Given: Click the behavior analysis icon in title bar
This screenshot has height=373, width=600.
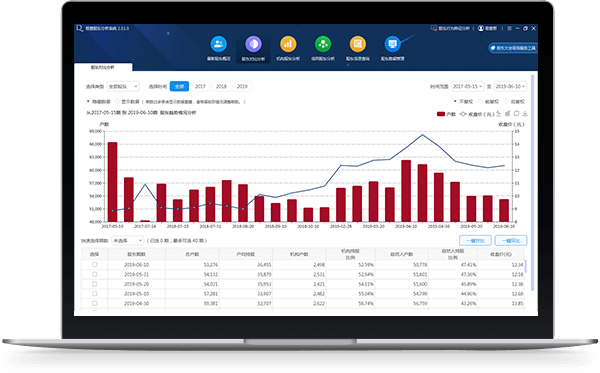Looking at the screenshot, I should 434,28.
